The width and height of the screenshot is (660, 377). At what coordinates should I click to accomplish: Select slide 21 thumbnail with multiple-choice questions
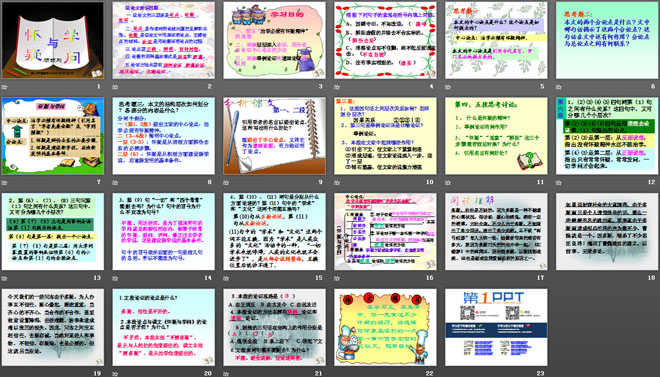274,327
